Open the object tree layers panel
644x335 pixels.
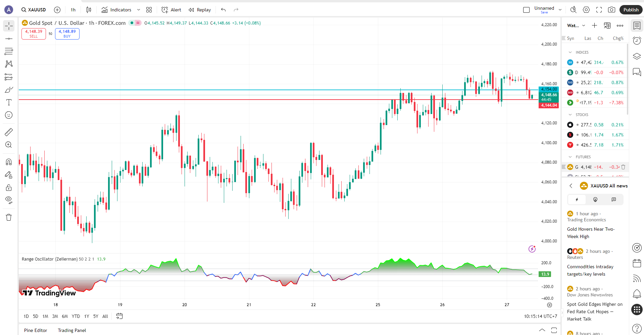point(637,56)
